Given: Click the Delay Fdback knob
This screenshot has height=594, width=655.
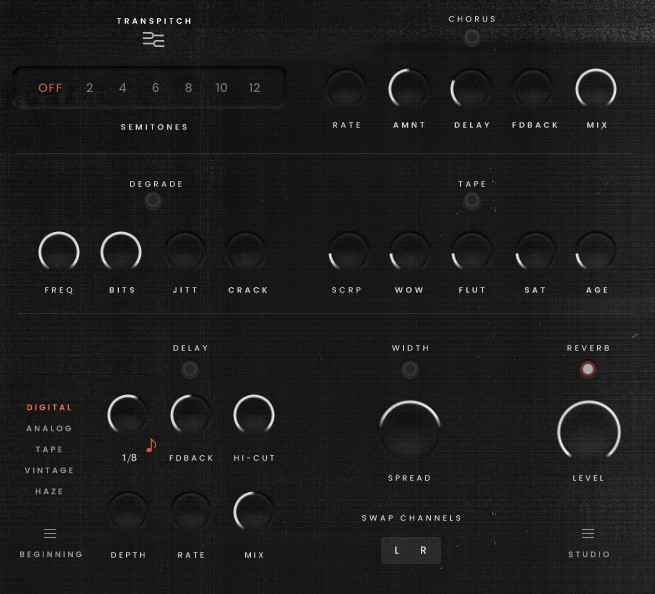Looking at the screenshot, I should 191,415.
